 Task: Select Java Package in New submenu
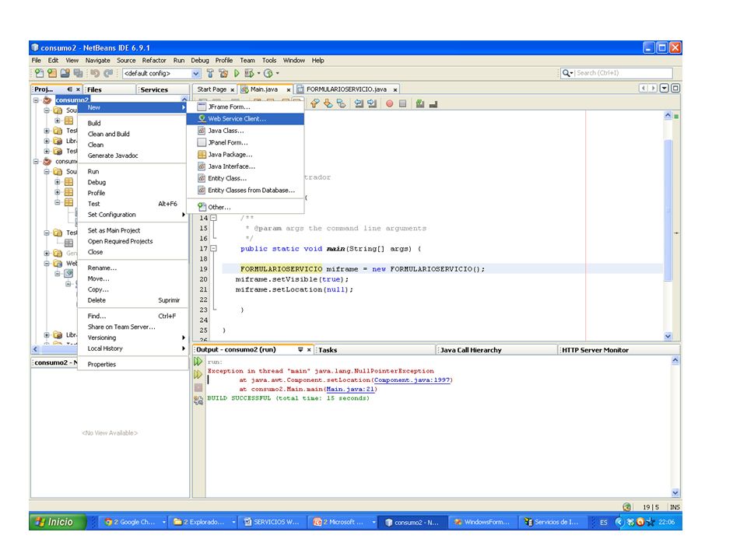[245, 154]
